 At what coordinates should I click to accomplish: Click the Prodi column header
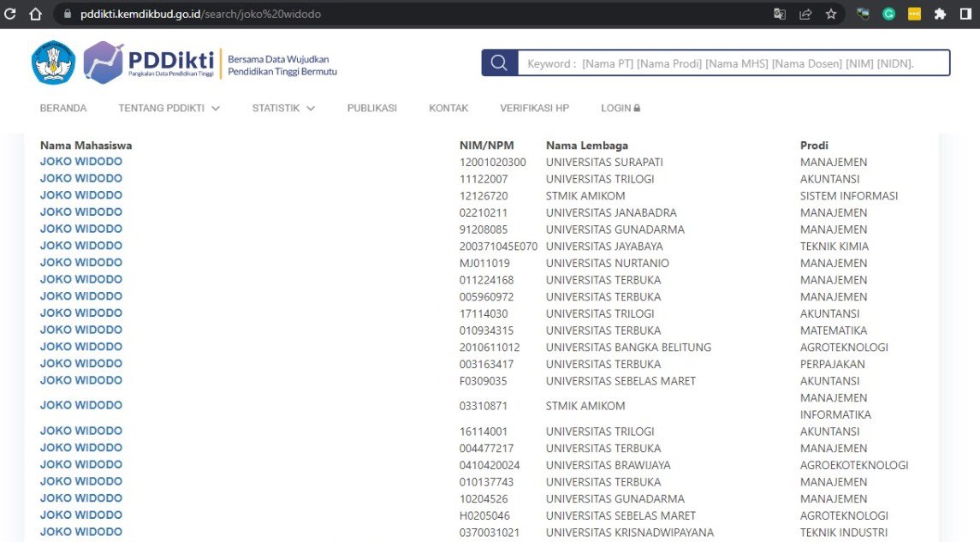click(x=814, y=145)
